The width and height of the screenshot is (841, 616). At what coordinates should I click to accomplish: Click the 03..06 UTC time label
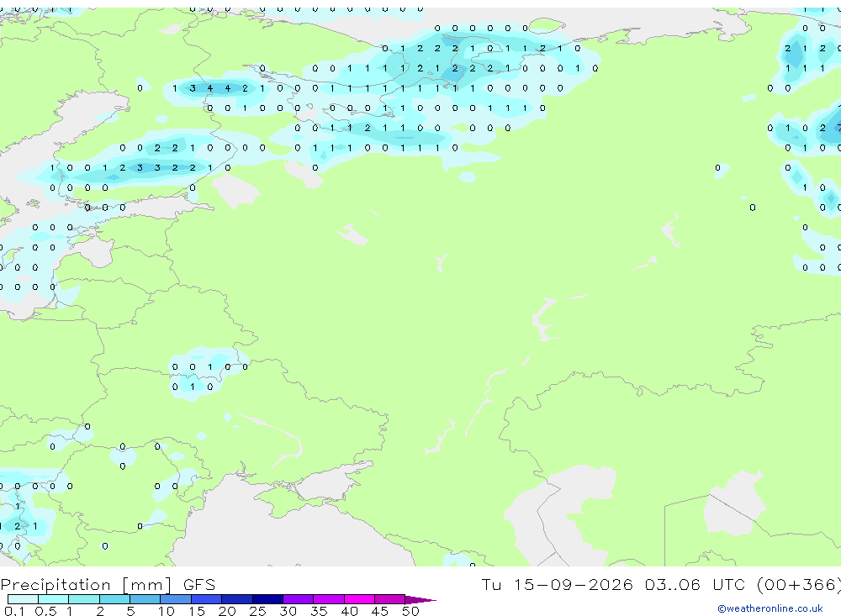(x=695, y=584)
